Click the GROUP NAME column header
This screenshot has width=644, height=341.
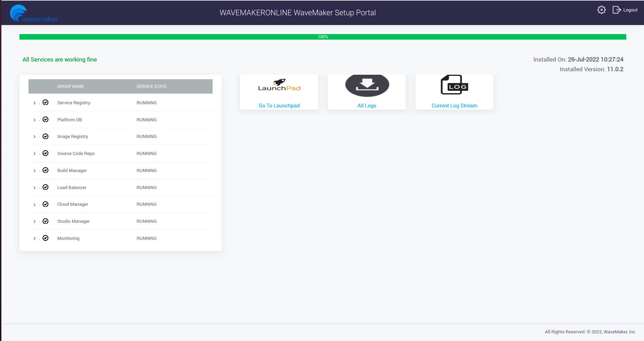[x=71, y=87]
